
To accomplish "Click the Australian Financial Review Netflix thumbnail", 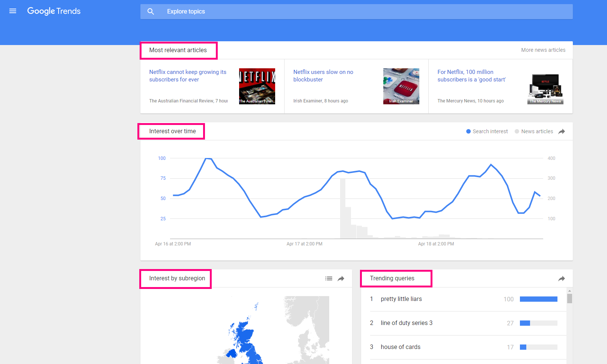I will click(x=257, y=86).
